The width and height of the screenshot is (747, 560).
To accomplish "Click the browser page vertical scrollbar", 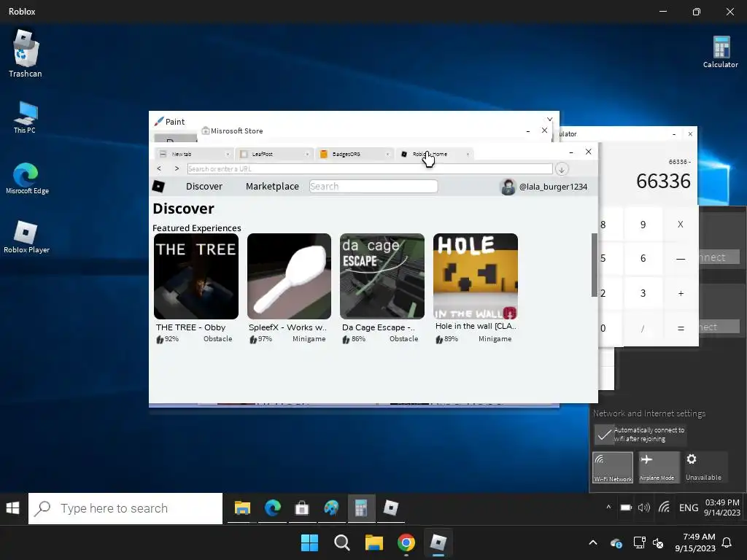I will [594, 265].
